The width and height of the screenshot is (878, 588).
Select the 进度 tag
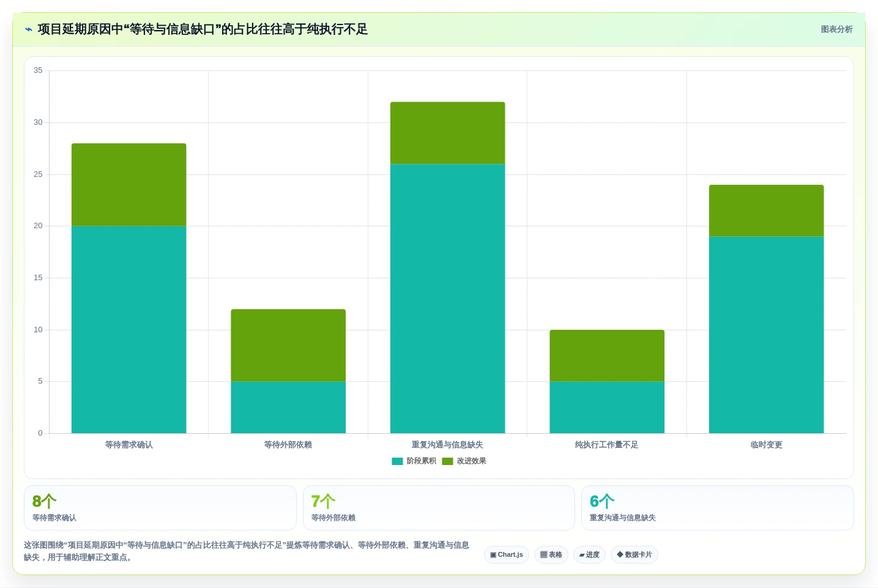tap(589, 555)
